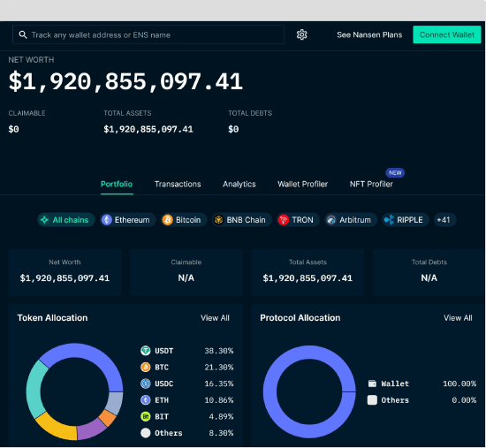
Task: Click the Protocol Allocation donut chart ring
Action: (x=270, y=391)
